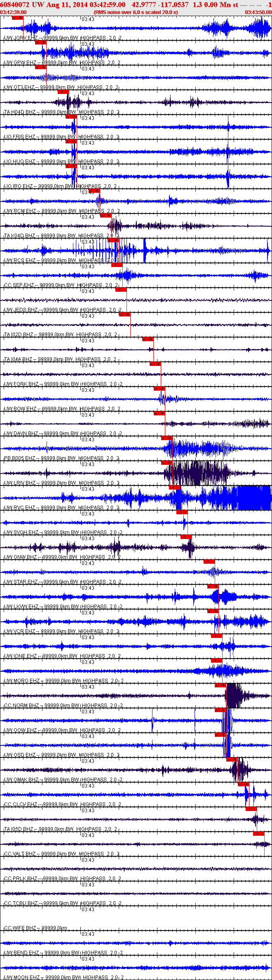This screenshot has height=980, width=272.
Task: Click the start time label 03:42:39.00
Action: point(13,12)
